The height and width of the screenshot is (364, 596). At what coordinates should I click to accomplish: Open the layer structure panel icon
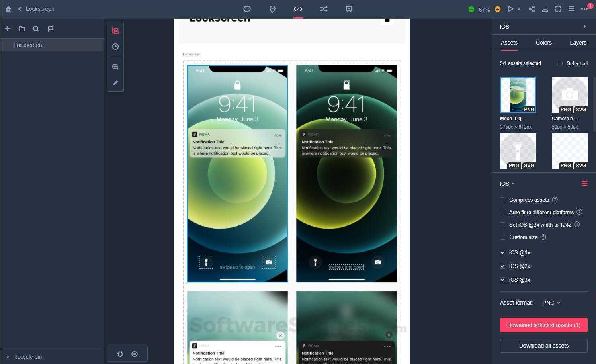coord(115,31)
